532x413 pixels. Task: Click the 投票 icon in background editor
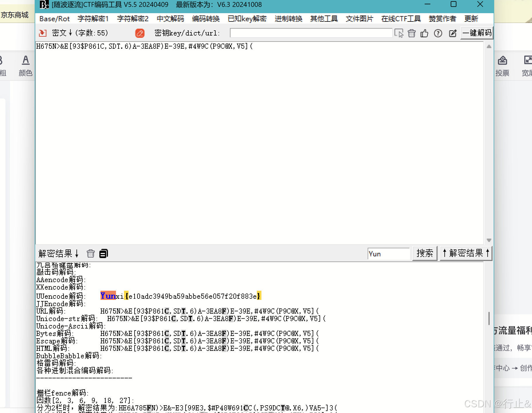pyautogui.click(x=503, y=66)
